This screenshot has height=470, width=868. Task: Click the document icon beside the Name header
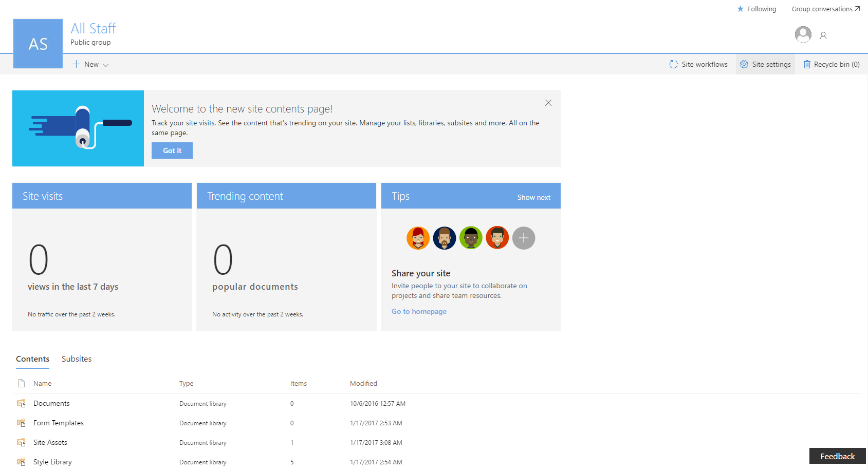click(21, 383)
